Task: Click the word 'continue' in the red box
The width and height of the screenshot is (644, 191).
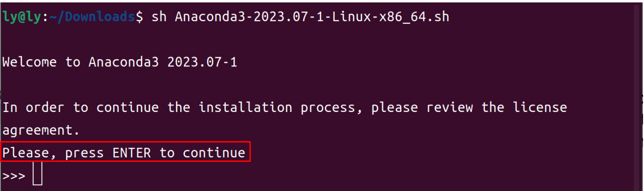Action: coord(214,153)
